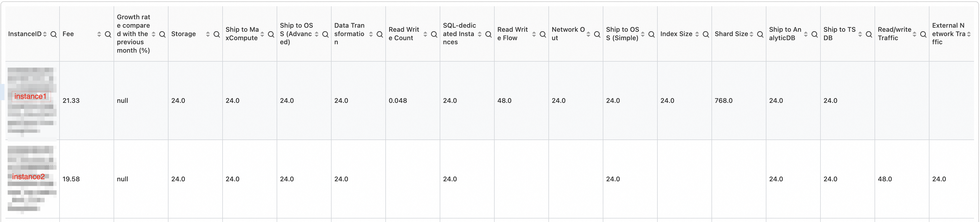The height and width of the screenshot is (222, 980).
Task: Click the search icon in InstanceID column
Action: [54, 34]
